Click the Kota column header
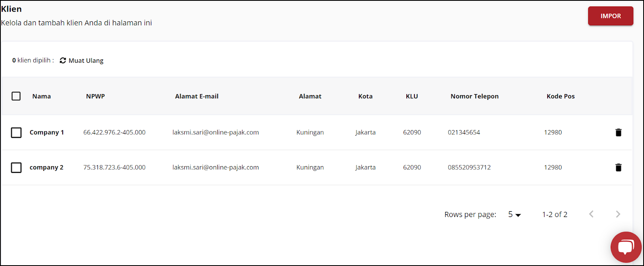This screenshot has height=266, width=644. [x=365, y=96]
